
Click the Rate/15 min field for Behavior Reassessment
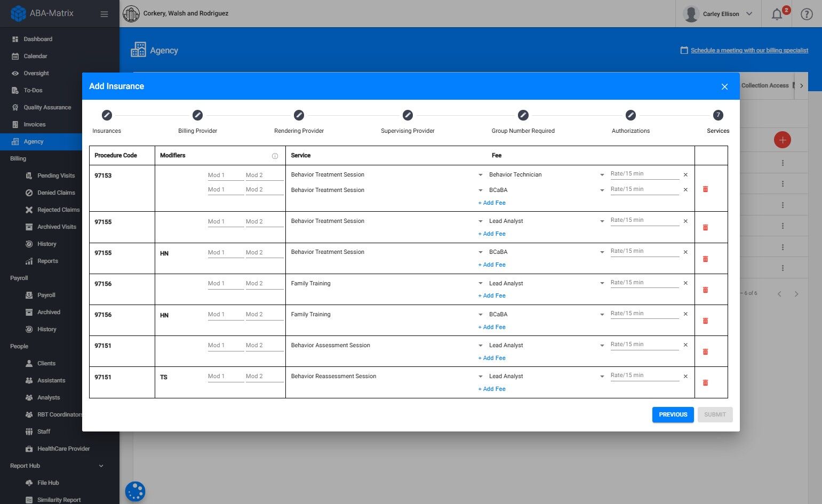[x=644, y=375]
